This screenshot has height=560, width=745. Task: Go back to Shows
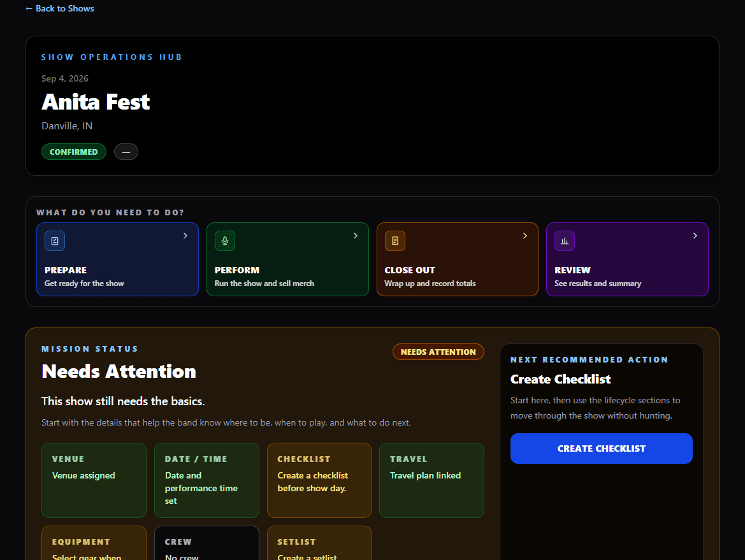point(60,8)
